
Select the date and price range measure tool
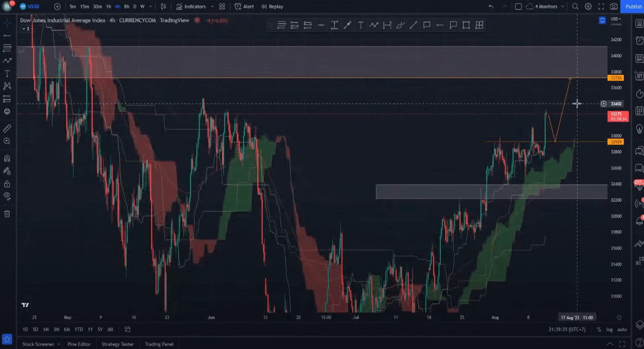coord(479,25)
